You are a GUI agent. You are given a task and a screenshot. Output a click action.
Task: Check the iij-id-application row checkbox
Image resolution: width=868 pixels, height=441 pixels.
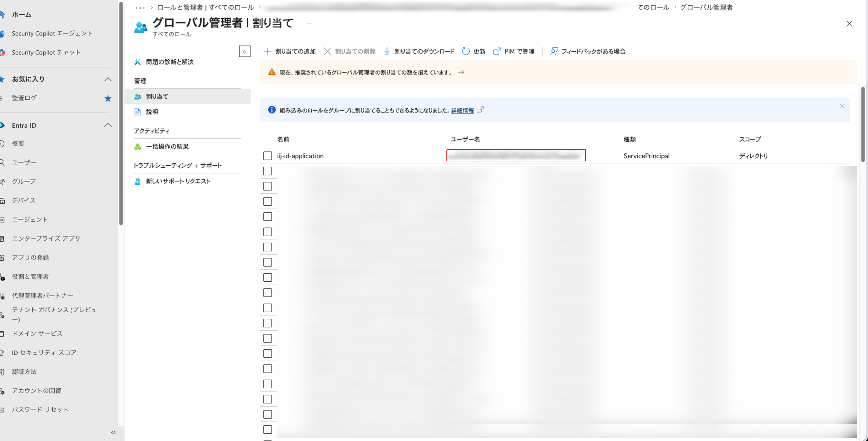[x=267, y=156]
